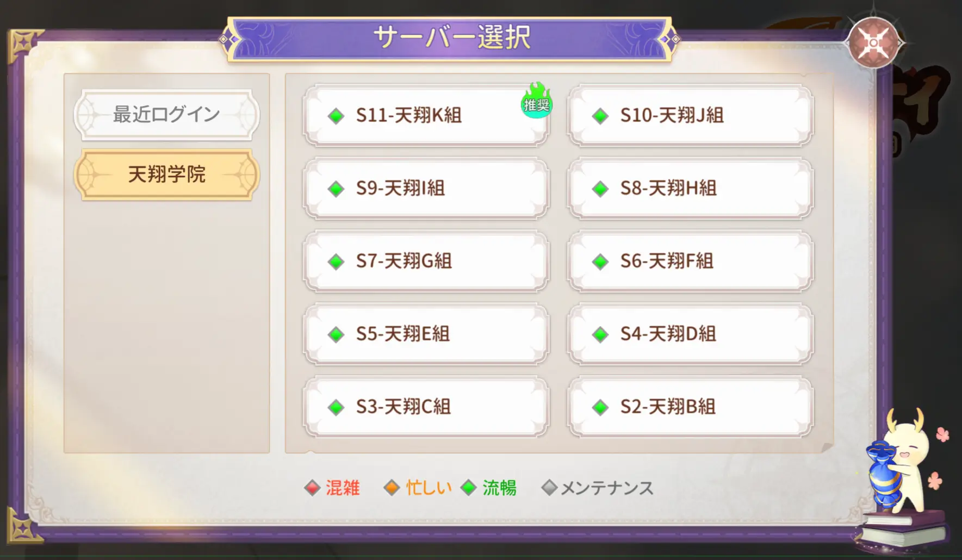
Task: Click the サーバー選択 title banner
Action: click(450, 38)
